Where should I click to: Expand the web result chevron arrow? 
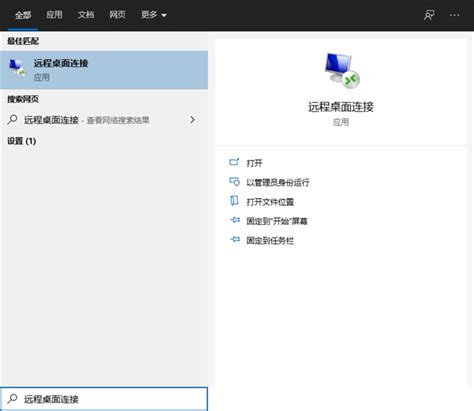(x=192, y=120)
